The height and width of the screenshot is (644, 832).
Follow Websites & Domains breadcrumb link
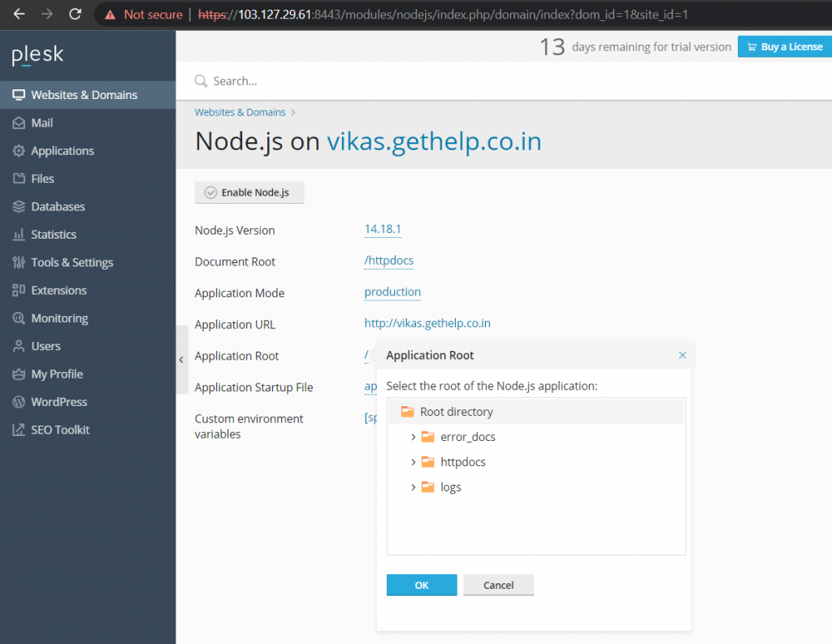click(x=240, y=112)
